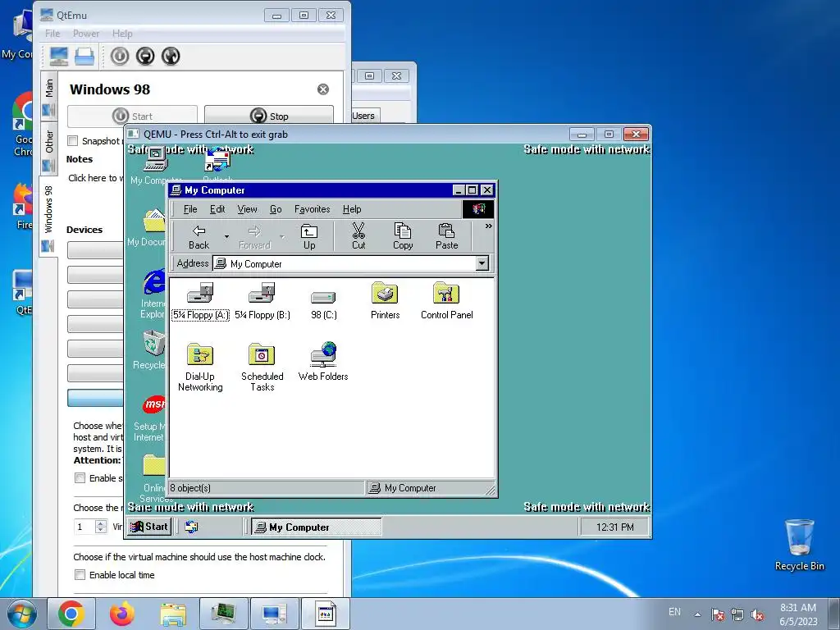Click the Users tab in background window
840x630 pixels.
click(x=363, y=116)
